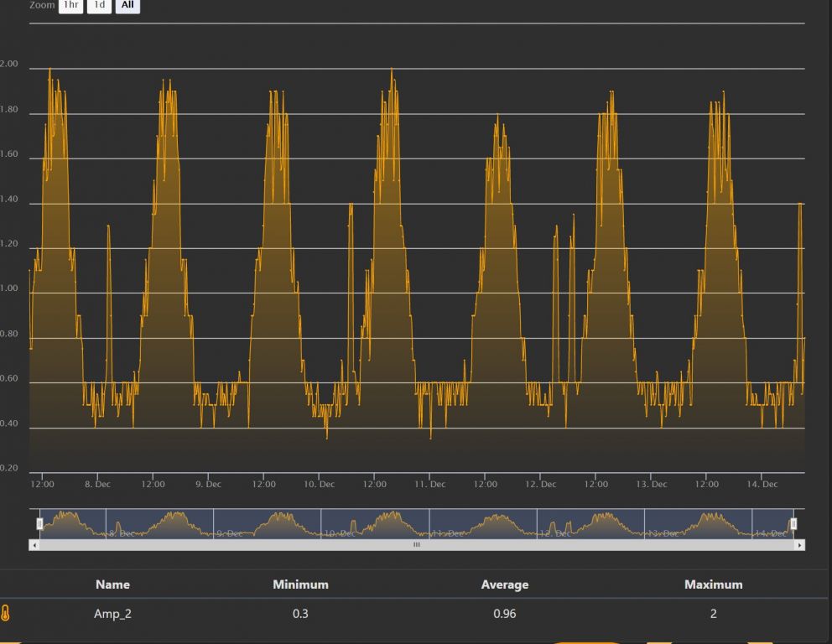
Task: Click the horizontal scrollbar thumb grip
Action: [x=417, y=545]
